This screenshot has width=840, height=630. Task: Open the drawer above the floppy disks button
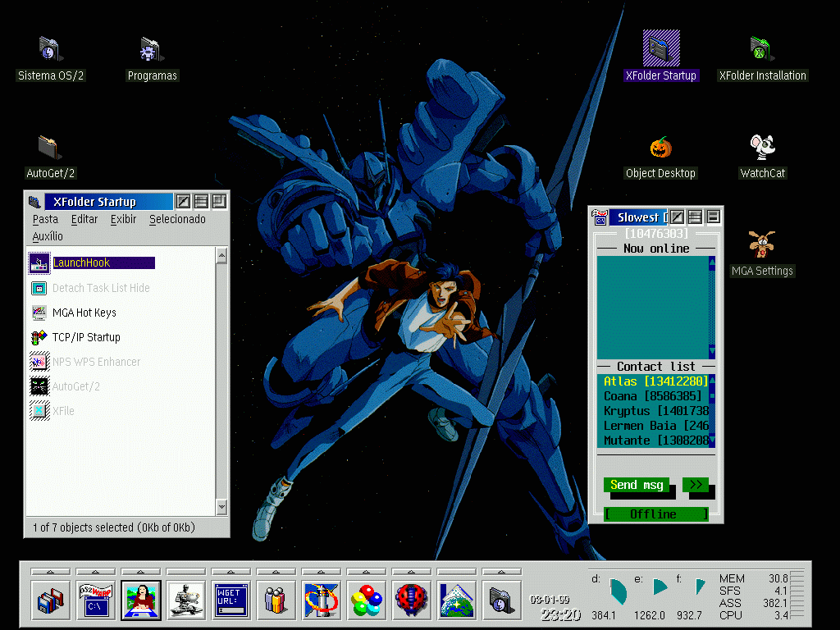point(50,572)
